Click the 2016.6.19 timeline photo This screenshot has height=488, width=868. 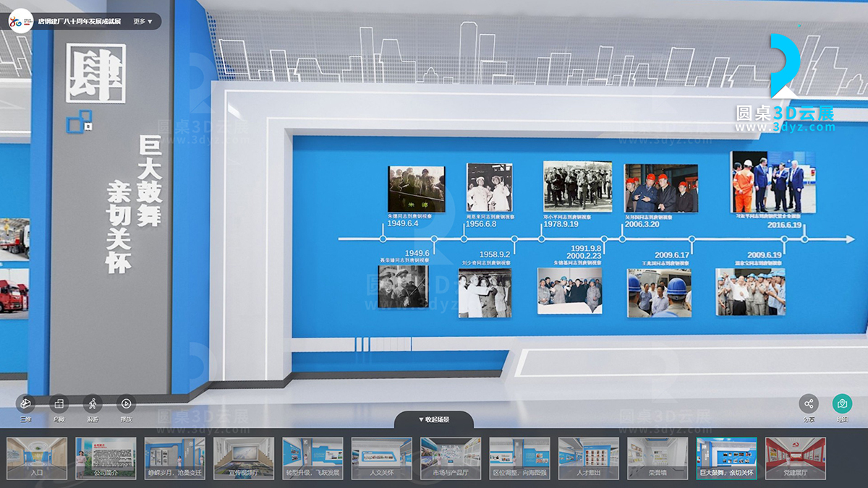point(773,181)
